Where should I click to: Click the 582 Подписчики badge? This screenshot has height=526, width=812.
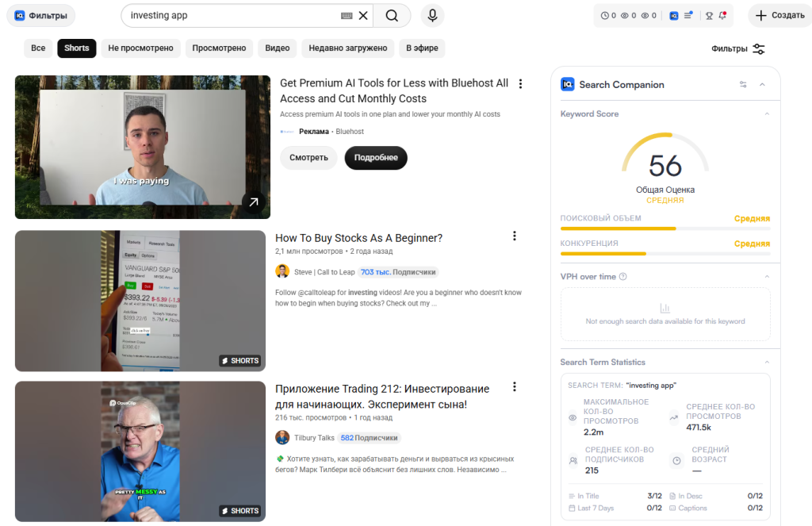point(370,438)
